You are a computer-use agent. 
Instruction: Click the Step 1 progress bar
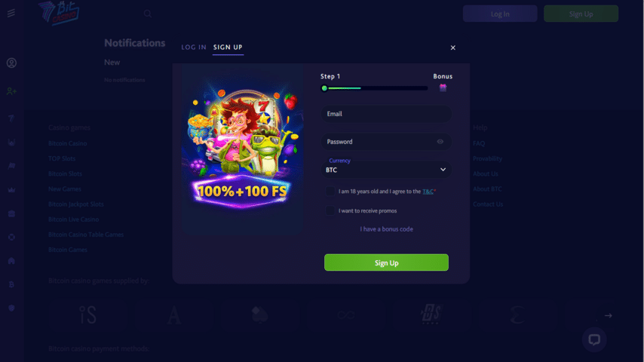pyautogui.click(x=376, y=88)
